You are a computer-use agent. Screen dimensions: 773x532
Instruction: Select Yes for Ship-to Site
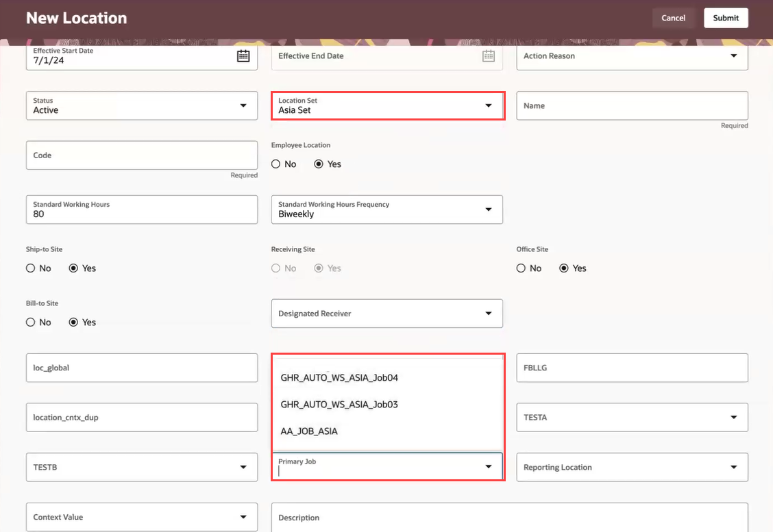coord(73,268)
